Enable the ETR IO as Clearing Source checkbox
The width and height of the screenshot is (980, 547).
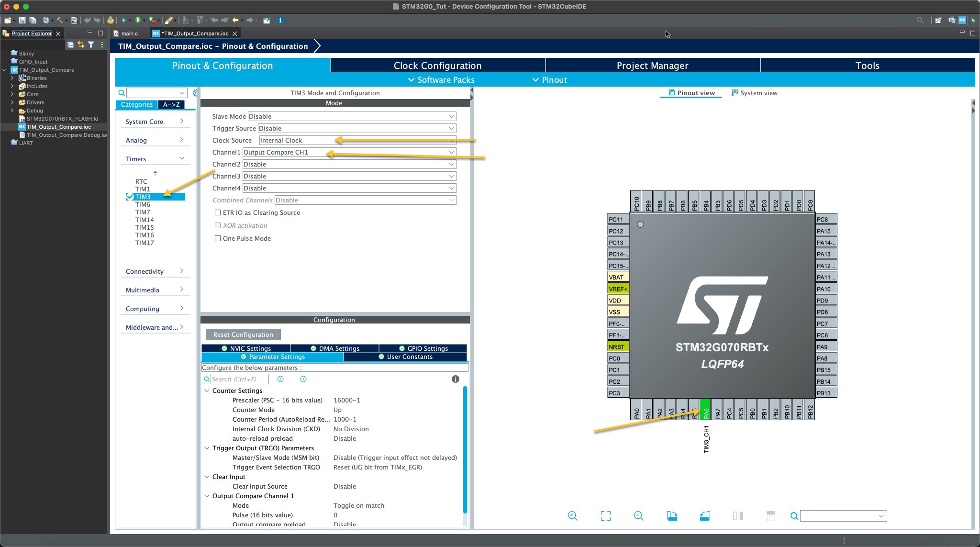click(218, 212)
